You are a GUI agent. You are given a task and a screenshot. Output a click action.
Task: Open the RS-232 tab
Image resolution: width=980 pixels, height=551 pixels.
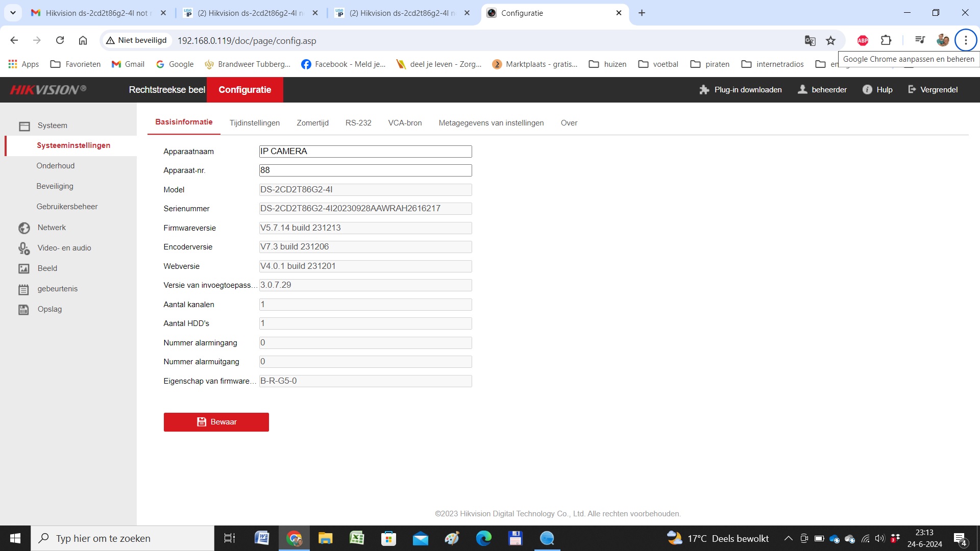click(x=358, y=123)
